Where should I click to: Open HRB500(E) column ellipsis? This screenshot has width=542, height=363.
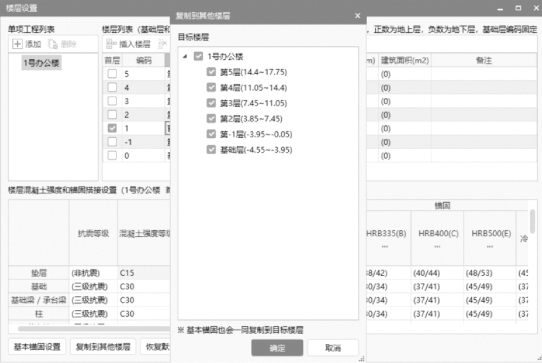490,246
